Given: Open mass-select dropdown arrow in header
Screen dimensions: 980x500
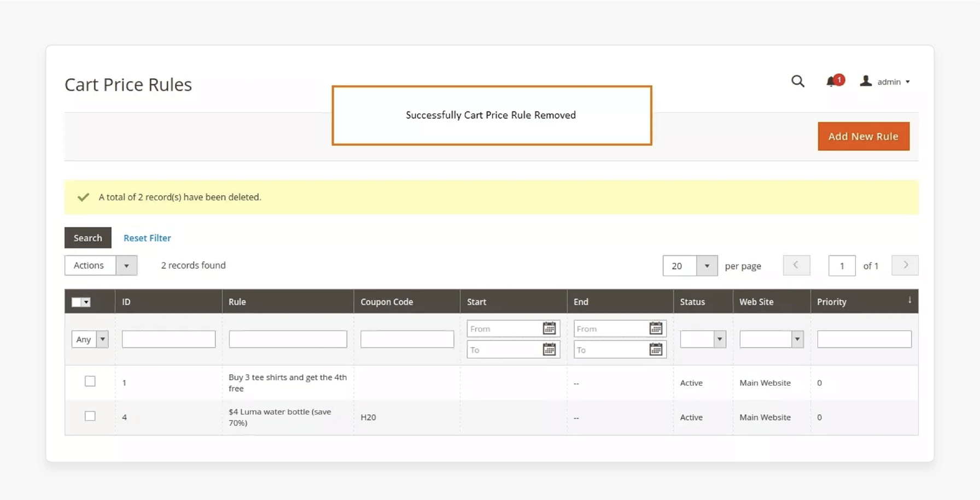Looking at the screenshot, I should click(86, 302).
